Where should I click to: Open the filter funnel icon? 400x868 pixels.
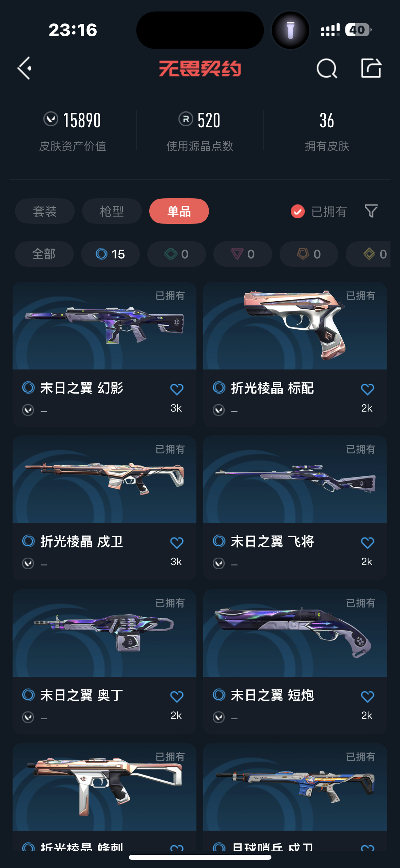(x=371, y=211)
